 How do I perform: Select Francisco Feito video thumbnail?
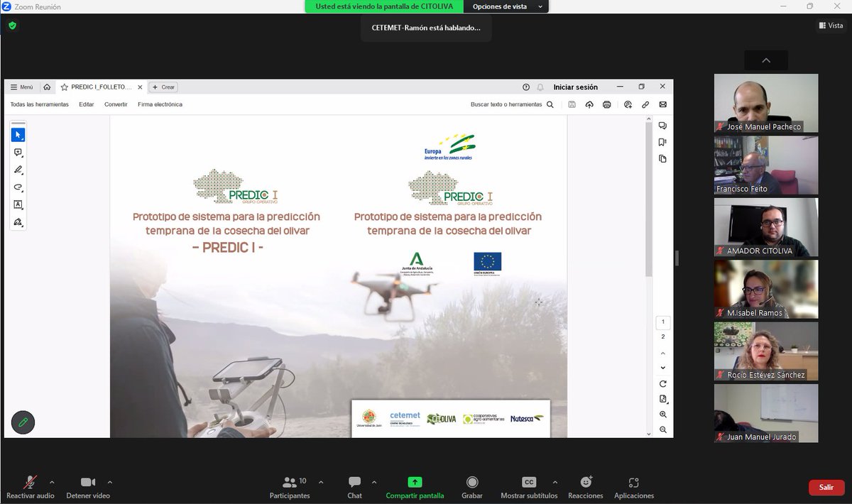click(766, 165)
